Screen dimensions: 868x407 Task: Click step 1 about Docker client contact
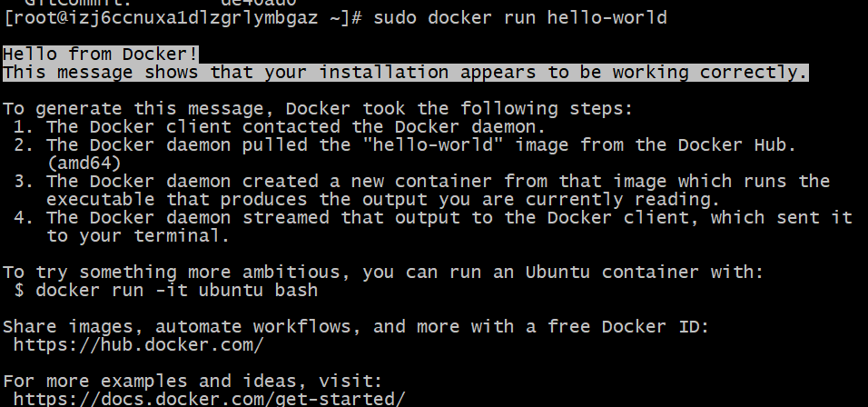tap(296, 127)
